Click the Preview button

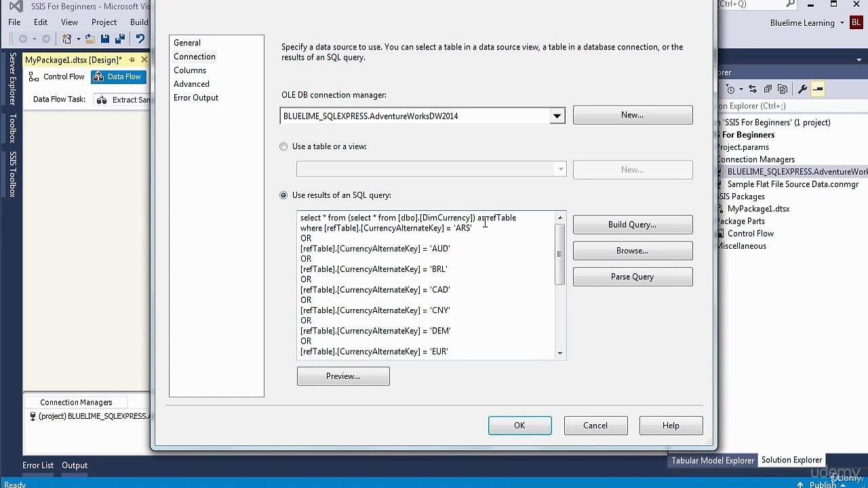343,376
